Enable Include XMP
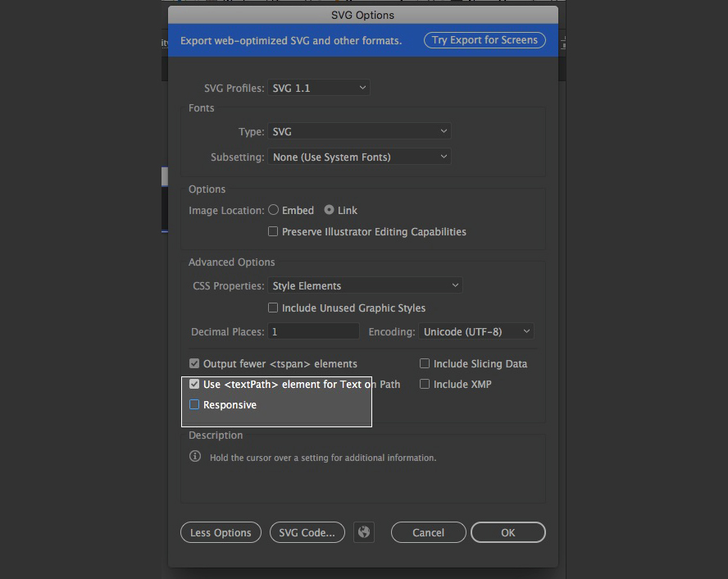This screenshot has width=728, height=579. click(425, 384)
